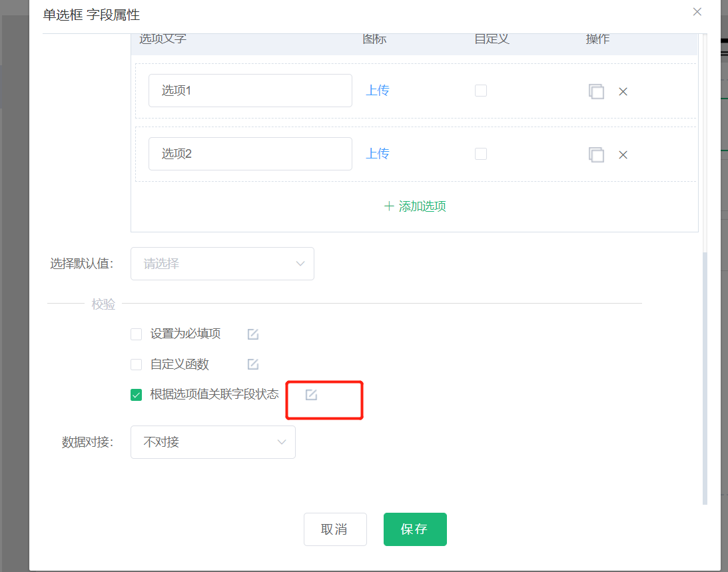728x572 pixels.
Task: Enable 自定义函数 checkbox
Action: pos(136,364)
